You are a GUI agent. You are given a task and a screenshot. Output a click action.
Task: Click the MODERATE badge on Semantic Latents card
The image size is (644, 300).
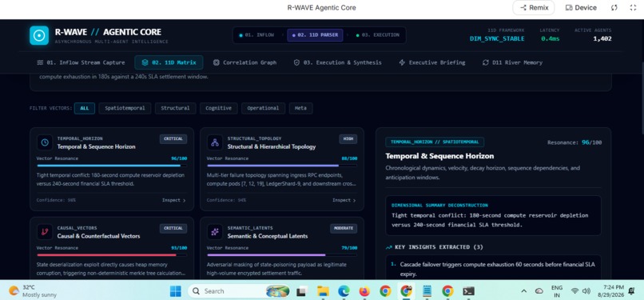point(344,229)
